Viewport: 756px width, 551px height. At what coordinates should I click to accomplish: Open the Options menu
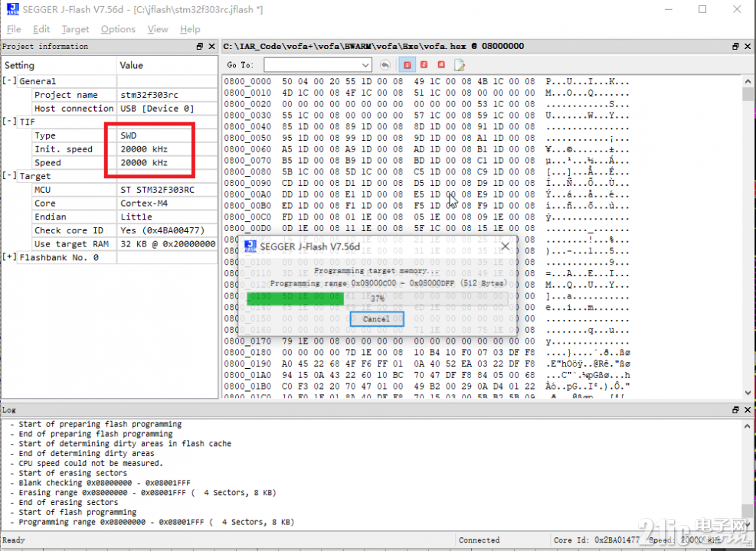tap(118, 29)
